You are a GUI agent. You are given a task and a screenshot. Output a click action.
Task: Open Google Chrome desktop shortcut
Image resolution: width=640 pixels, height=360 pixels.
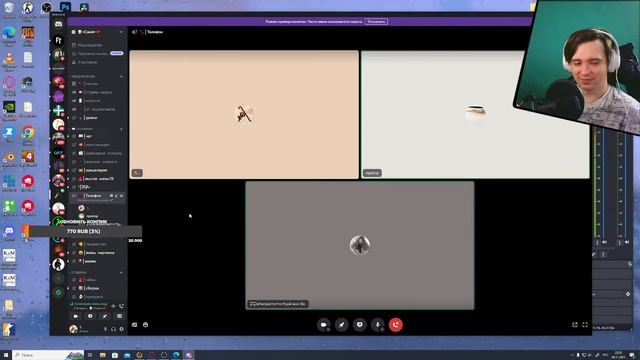click(28, 133)
